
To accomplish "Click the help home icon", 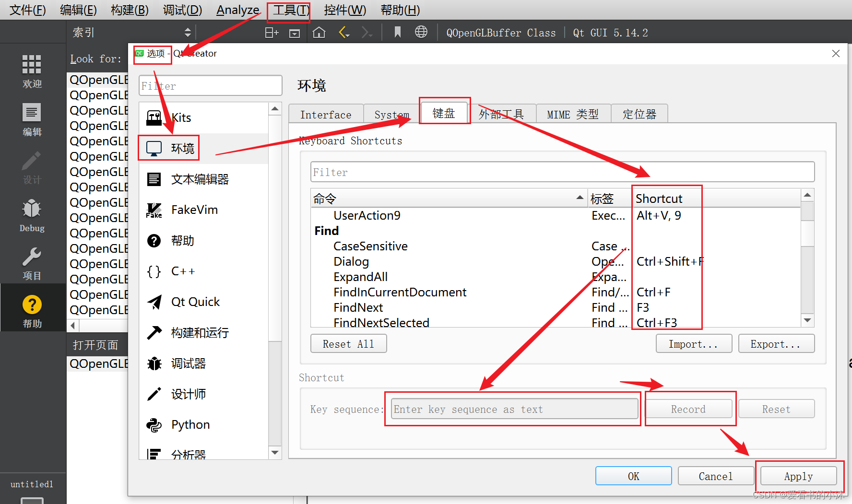I will click(319, 33).
